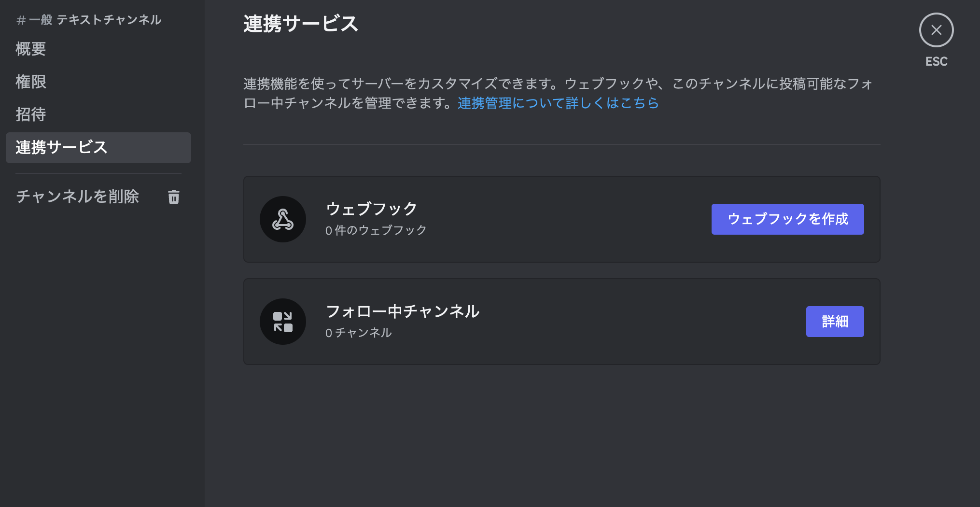The width and height of the screenshot is (980, 507).
Task: Click the フォロー中チャンネル card title
Action: pos(403,312)
